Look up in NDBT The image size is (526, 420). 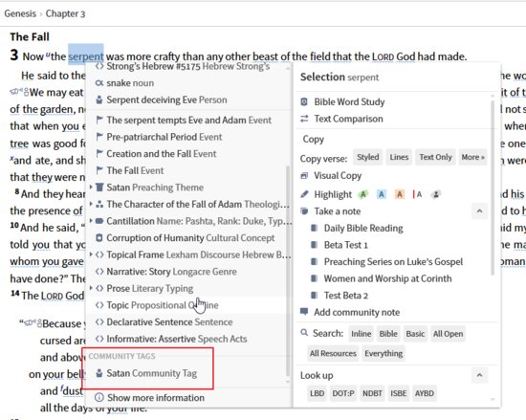coord(372,393)
